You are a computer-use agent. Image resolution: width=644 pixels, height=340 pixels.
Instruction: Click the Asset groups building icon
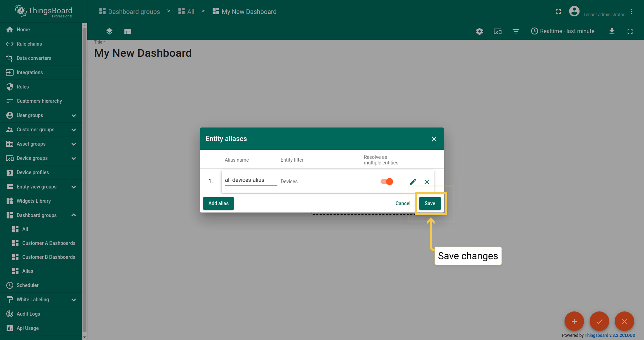click(x=10, y=144)
